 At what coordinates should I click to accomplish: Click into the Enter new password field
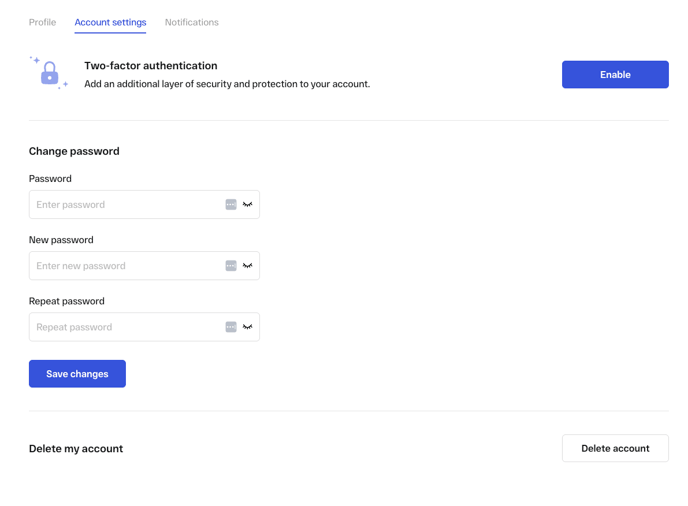[x=125, y=266]
